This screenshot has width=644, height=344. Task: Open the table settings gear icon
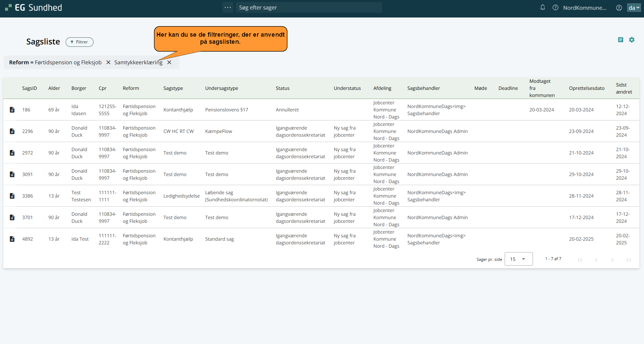(632, 40)
